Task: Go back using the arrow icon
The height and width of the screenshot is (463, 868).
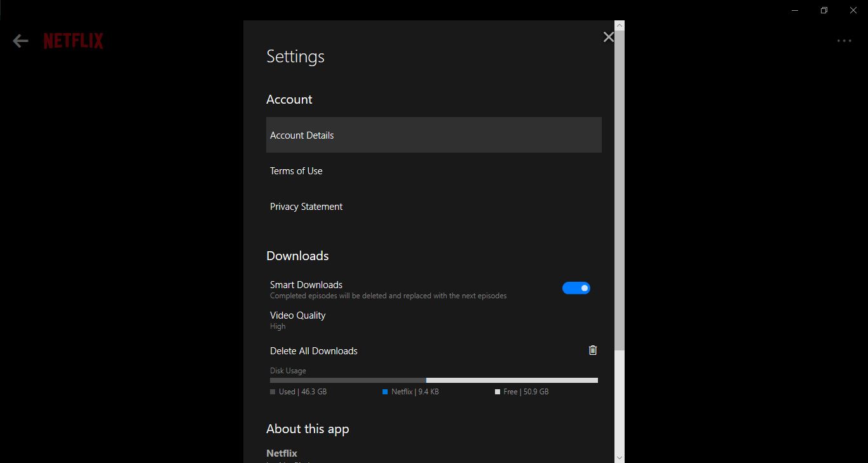Action: 20,41
